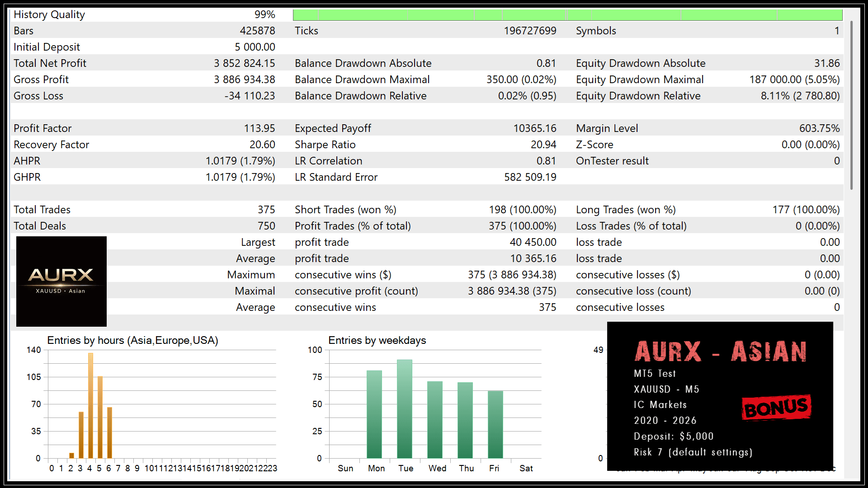Click the green History Quality bar
The image size is (868, 488).
pos(567,15)
